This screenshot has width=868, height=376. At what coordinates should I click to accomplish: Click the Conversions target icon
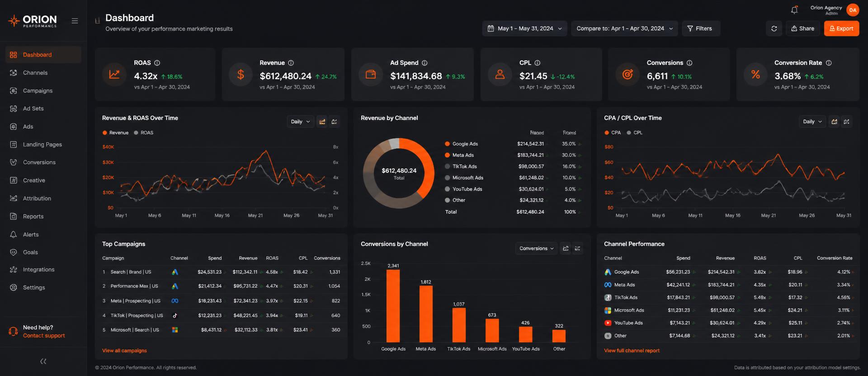pos(627,75)
